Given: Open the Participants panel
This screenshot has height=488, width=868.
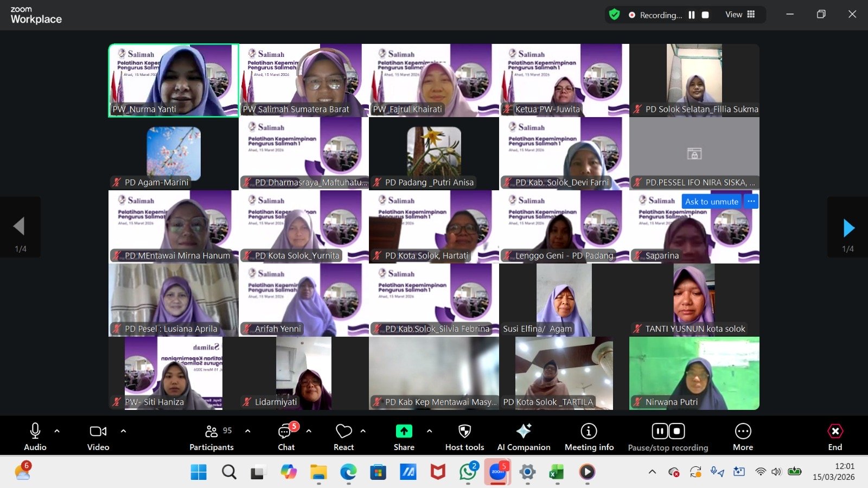Looking at the screenshot, I should pyautogui.click(x=211, y=437).
